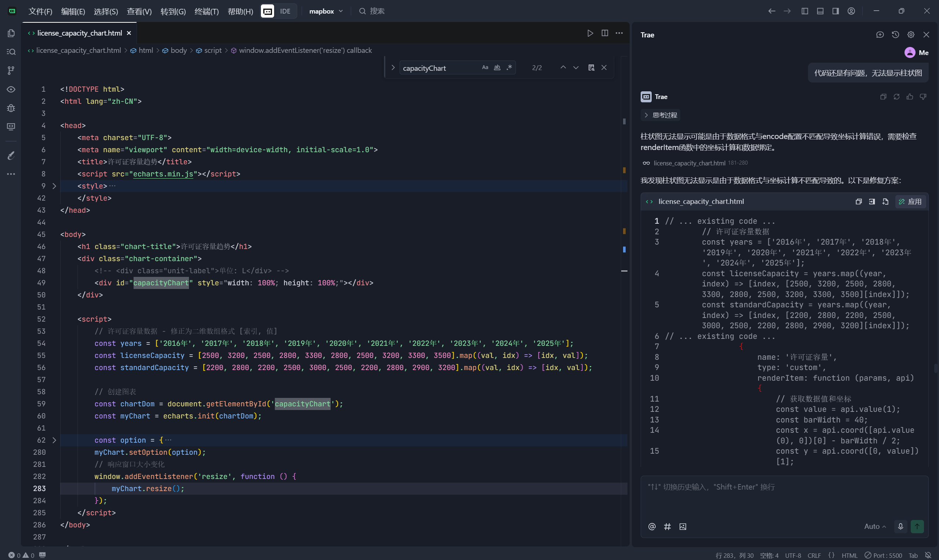The height and width of the screenshot is (560, 939).
Task: Open the Debug bug icon in sidebar
Action: [x=11, y=108]
